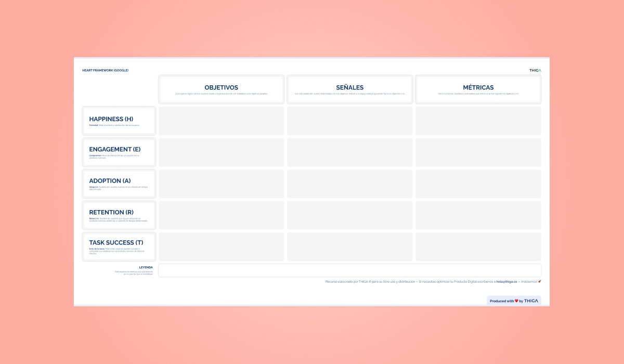Screen dimensions: 624x364
Task: Select the HAPPINESS (H) row header
Action: (119, 121)
